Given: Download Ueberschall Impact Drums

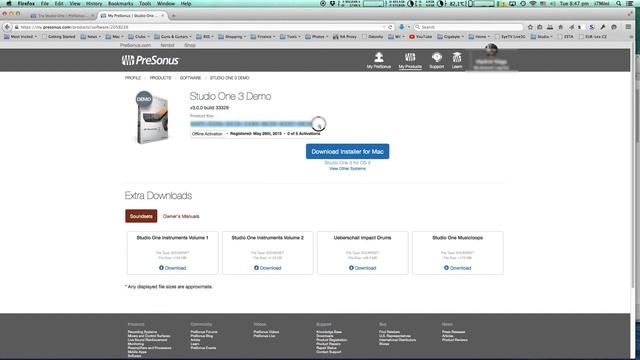Looking at the screenshot, I should pos(362,268).
